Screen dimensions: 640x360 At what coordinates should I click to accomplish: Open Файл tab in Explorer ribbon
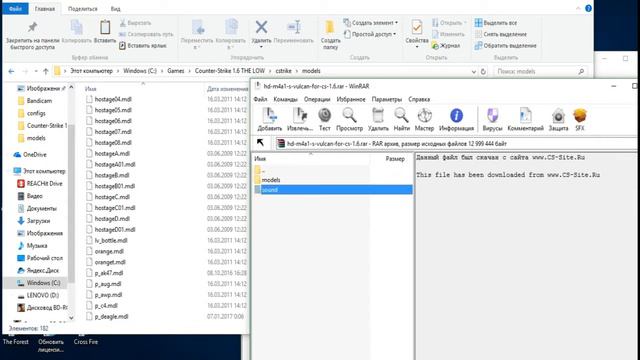coord(15,9)
